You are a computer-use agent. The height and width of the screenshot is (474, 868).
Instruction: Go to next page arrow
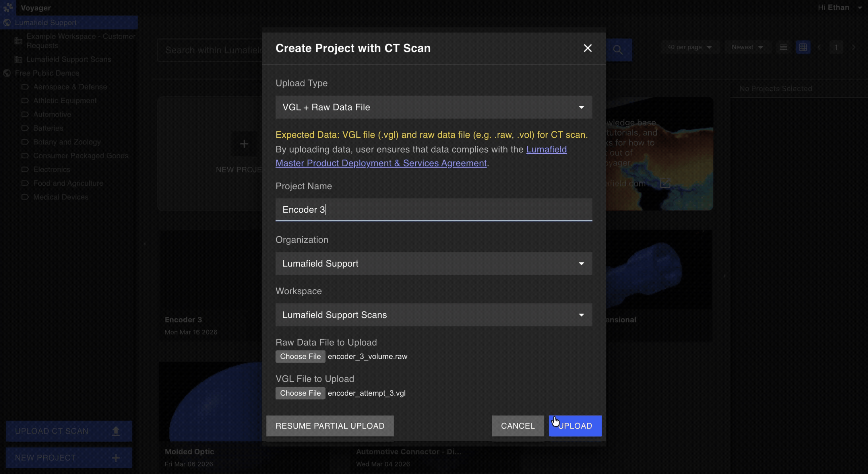click(854, 47)
